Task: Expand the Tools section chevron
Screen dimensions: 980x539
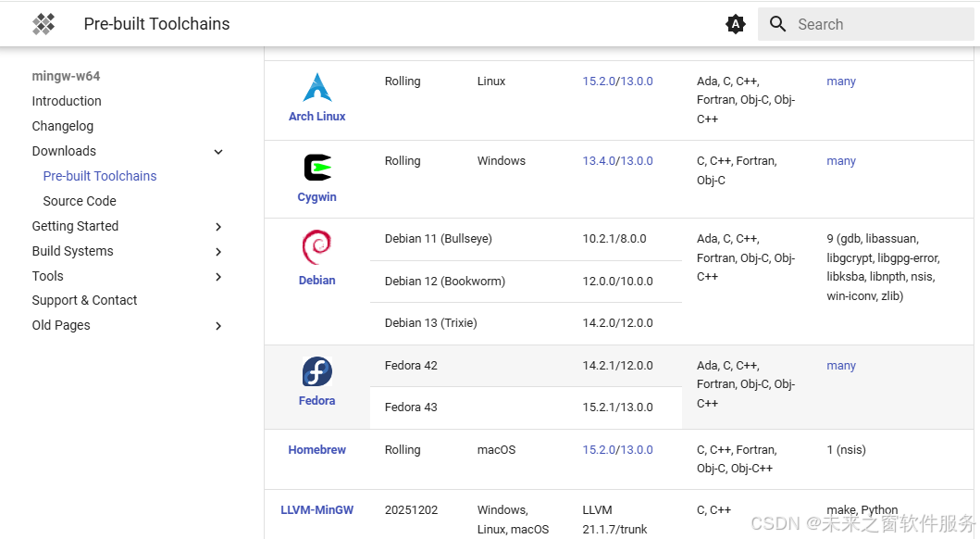Action: click(218, 276)
